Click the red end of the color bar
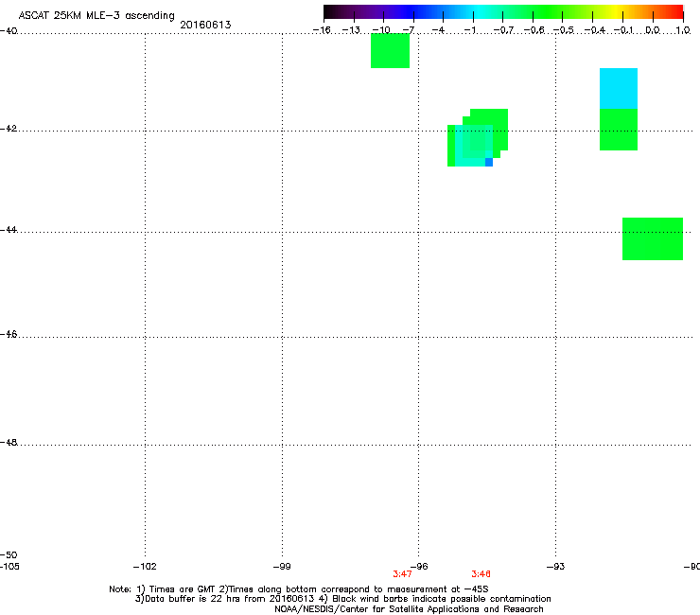 (x=676, y=11)
